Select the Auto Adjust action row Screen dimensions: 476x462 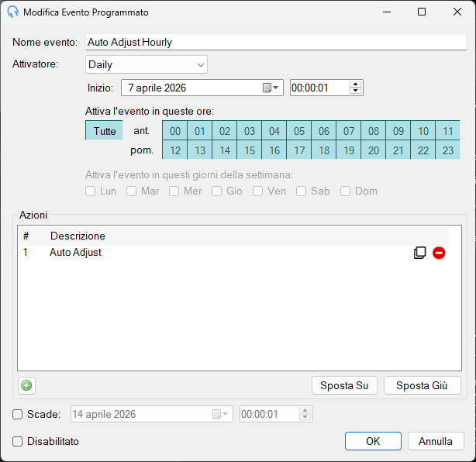[x=234, y=253]
